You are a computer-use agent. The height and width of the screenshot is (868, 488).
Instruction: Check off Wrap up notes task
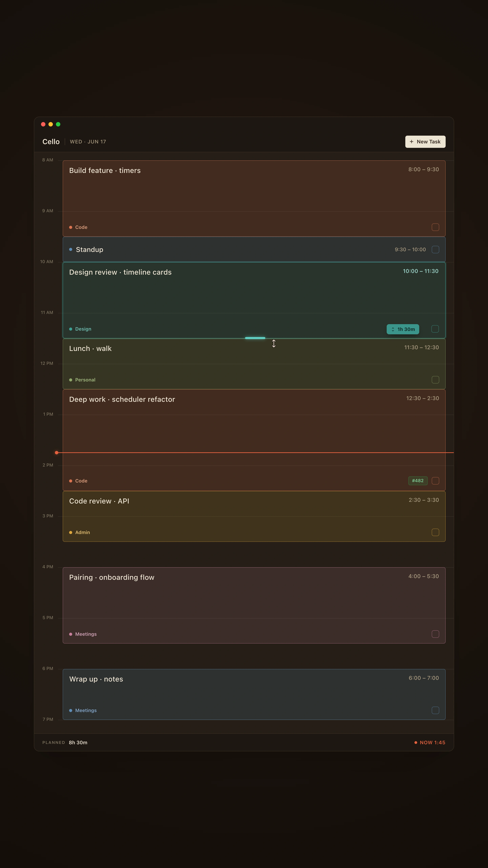point(435,710)
